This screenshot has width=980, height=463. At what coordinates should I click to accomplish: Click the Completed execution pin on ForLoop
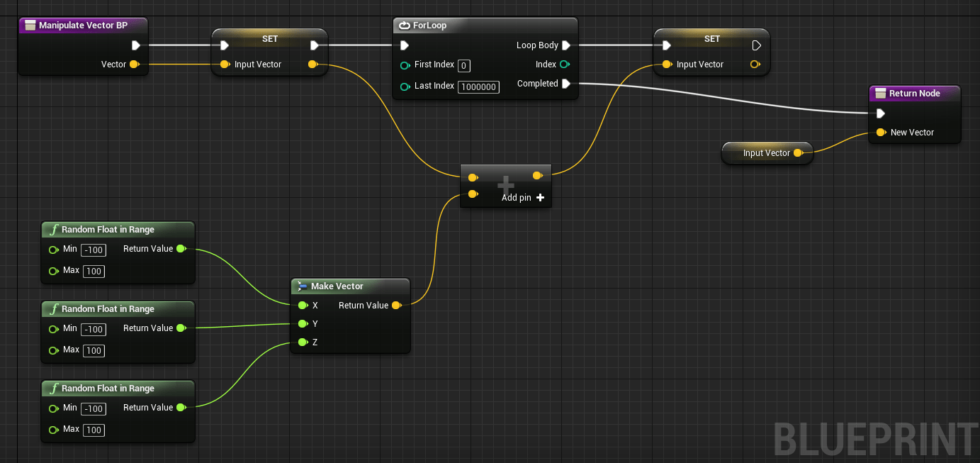[x=565, y=83]
